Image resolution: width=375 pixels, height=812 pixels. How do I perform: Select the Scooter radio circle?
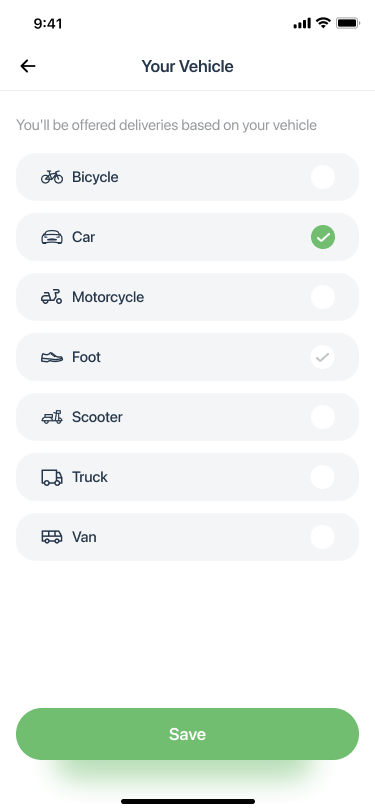[323, 417]
